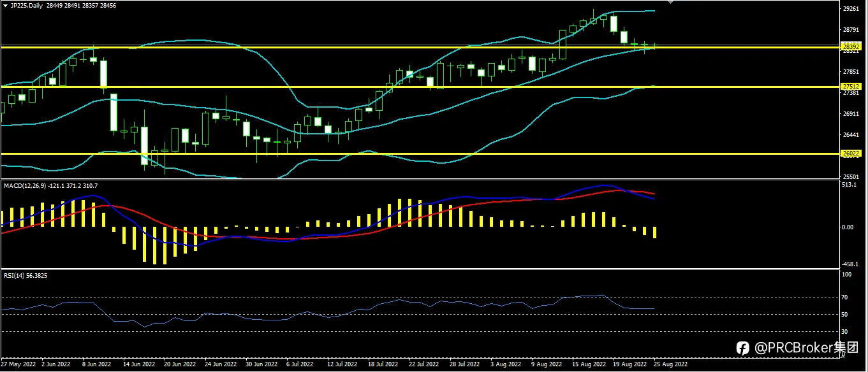This screenshot has height=372, width=868.
Task: Click the 2 Jun 2022 date label
Action: pyautogui.click(x=55, y=365)
